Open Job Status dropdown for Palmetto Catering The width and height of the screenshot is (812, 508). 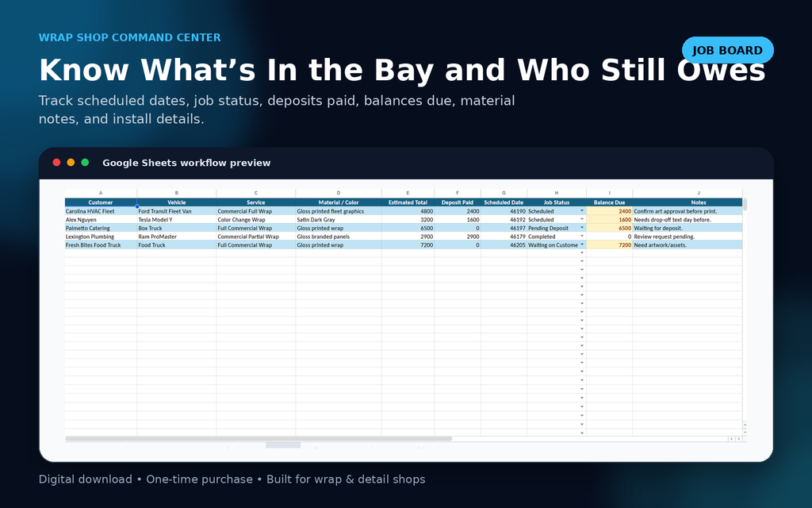[x=582, y=228]
